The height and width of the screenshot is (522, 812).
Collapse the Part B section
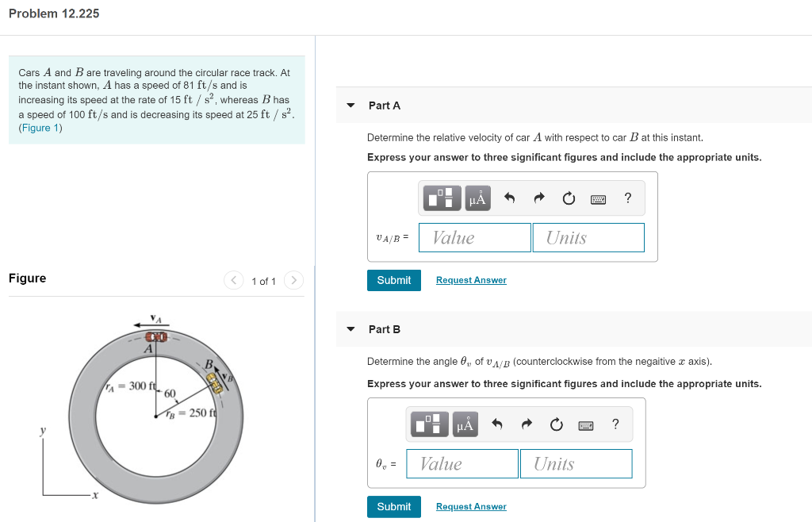click(x=350, y=328)
